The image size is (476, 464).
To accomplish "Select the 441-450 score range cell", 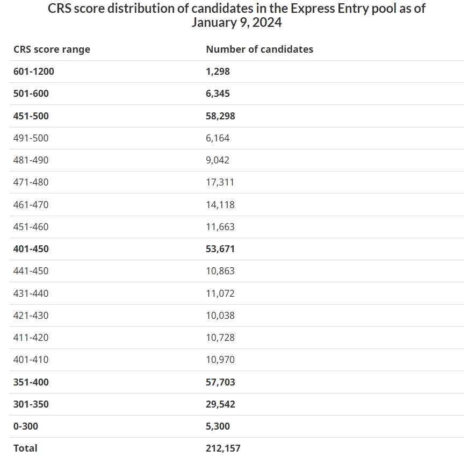I will coord(31,271).
